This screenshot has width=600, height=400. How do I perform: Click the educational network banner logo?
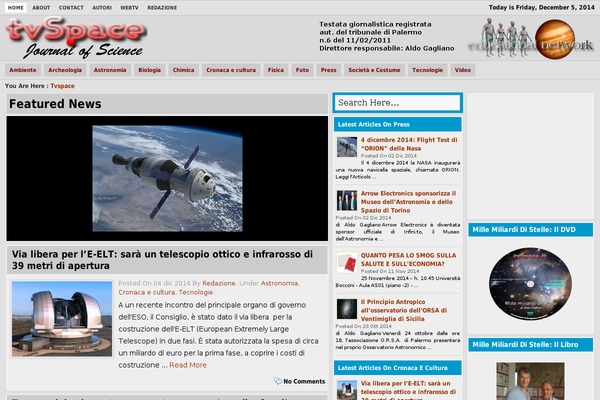[x=530, y=39]
